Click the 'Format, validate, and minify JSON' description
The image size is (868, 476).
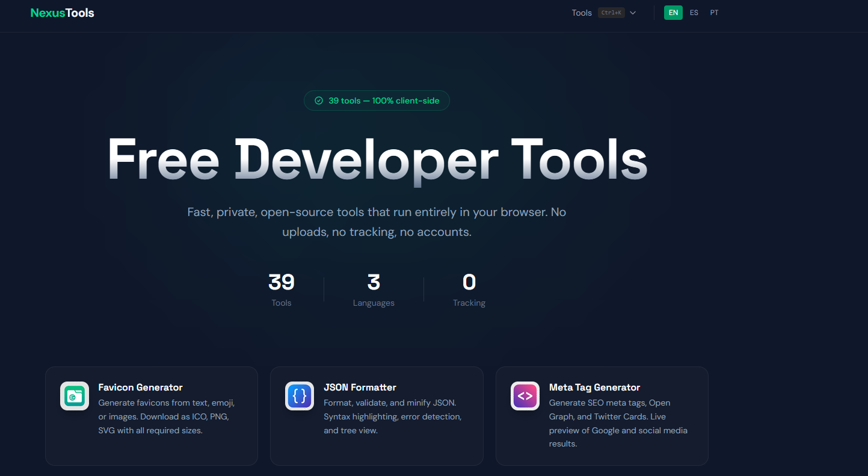(x=393, y=416)
